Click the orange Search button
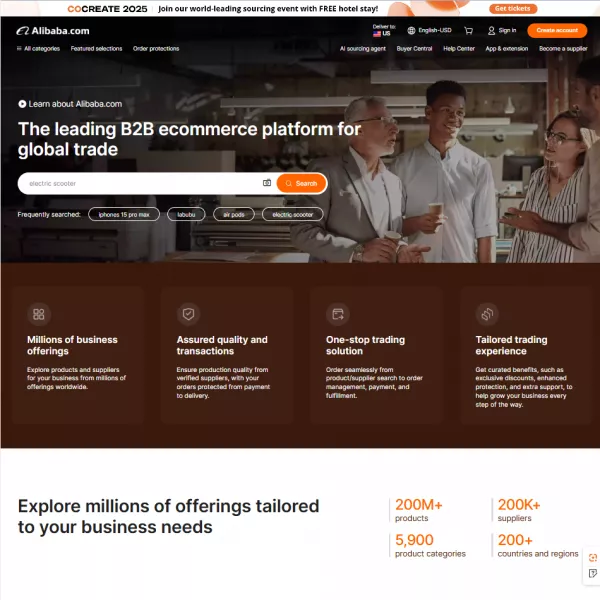The image size is (600, 600). pyautogui.click(x=302, y=183)
